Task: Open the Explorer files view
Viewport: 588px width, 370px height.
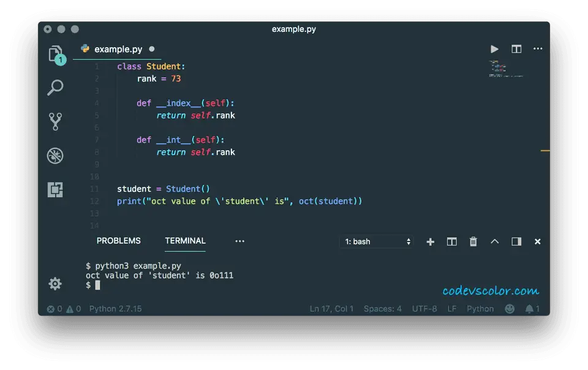Action: pyautogui.click(x=56, y=55)
